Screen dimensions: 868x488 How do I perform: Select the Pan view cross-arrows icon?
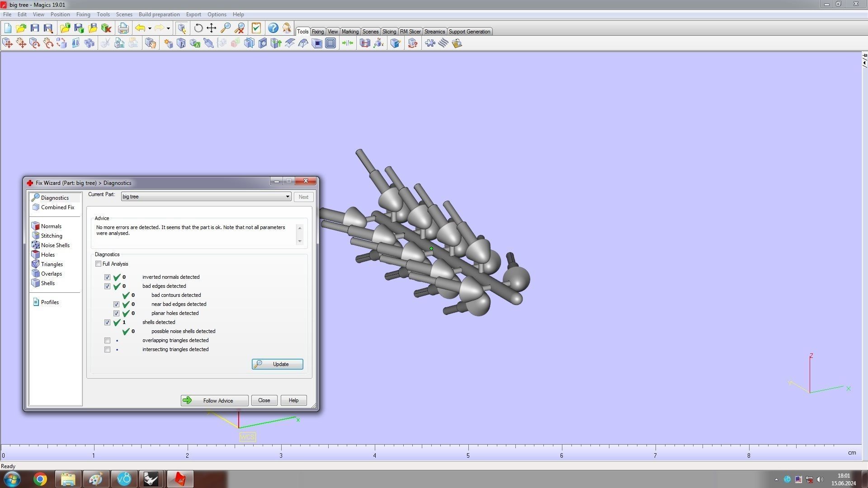[212, 28]
